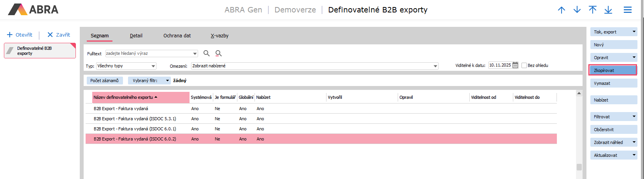Focus the Fulltext search input field
Viewport: 644px width, 179px height.
tap(149, 53)
